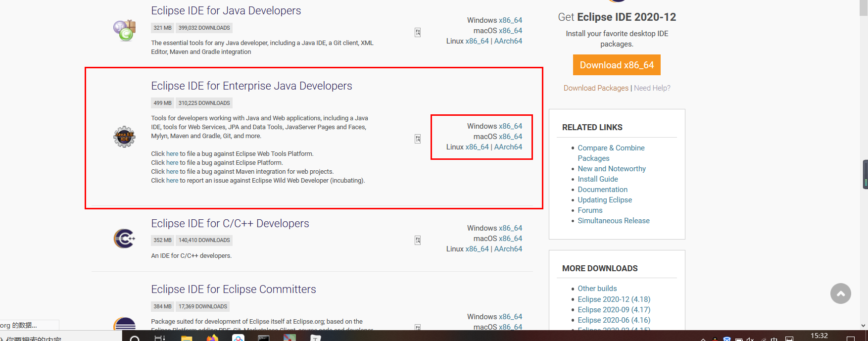The image size is (868, 341).
Task: Open Eclipse 2020-12 (4.18) link
Action: click(614, 299)
